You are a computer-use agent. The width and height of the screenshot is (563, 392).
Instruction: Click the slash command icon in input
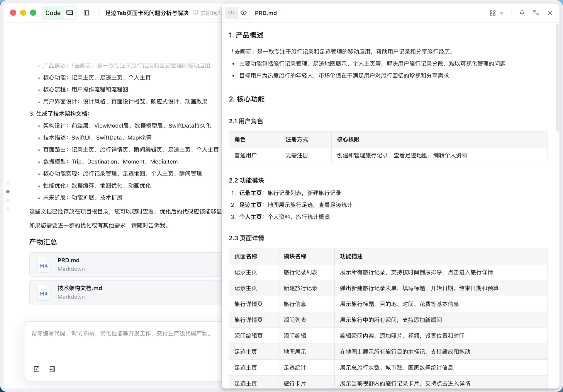click(37, 369)
